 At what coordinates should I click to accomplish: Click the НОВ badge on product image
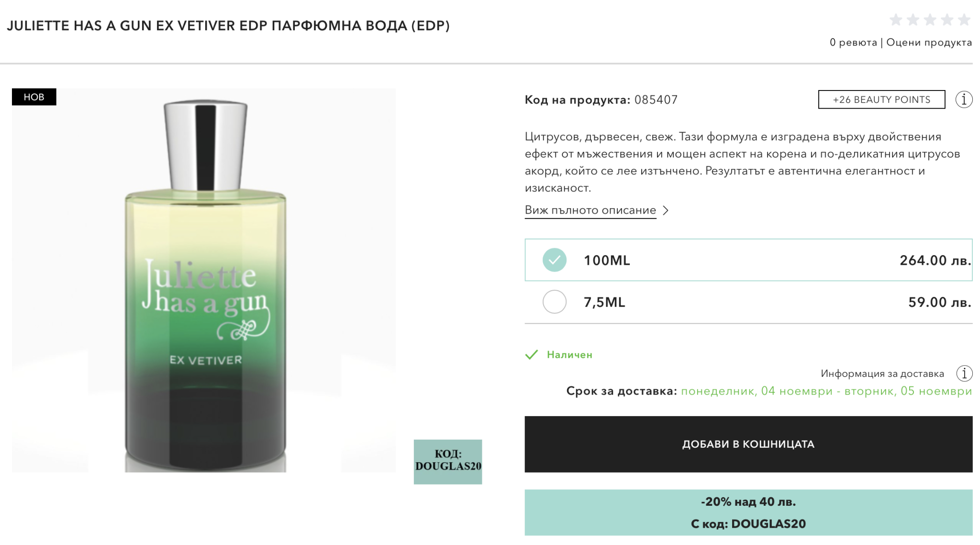(34, 97)
